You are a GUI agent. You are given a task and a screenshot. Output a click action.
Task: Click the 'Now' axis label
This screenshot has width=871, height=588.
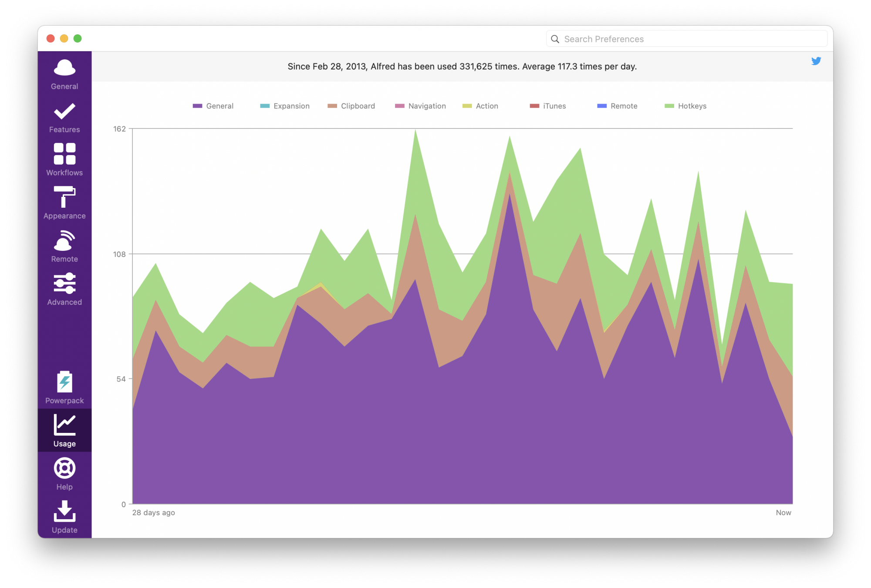click(783, 513)
